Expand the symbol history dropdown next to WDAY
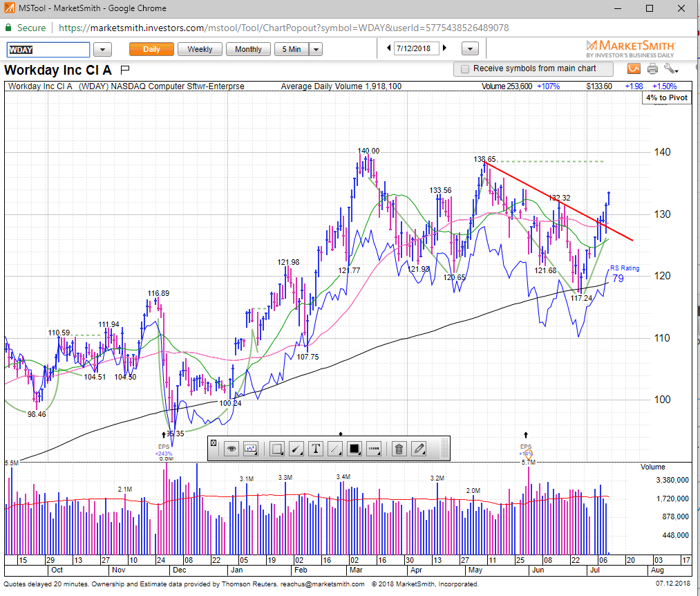This screenshot has width=700, height=596. 103,49
